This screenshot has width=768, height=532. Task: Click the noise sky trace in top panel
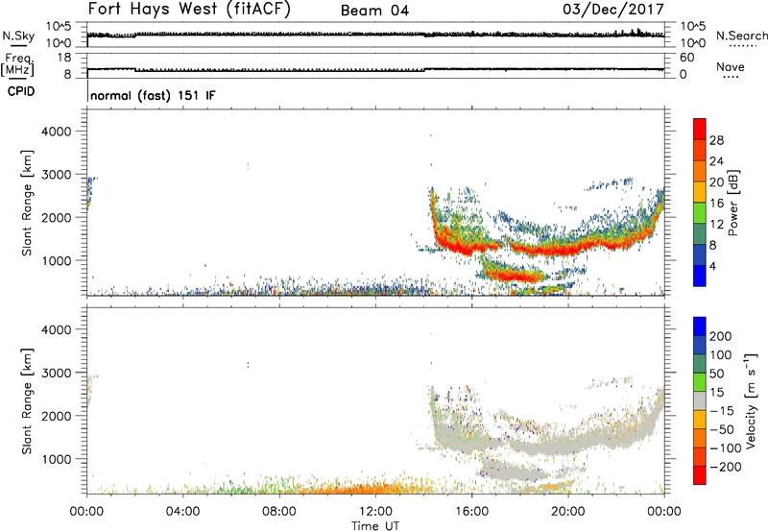tap(375, 35)
